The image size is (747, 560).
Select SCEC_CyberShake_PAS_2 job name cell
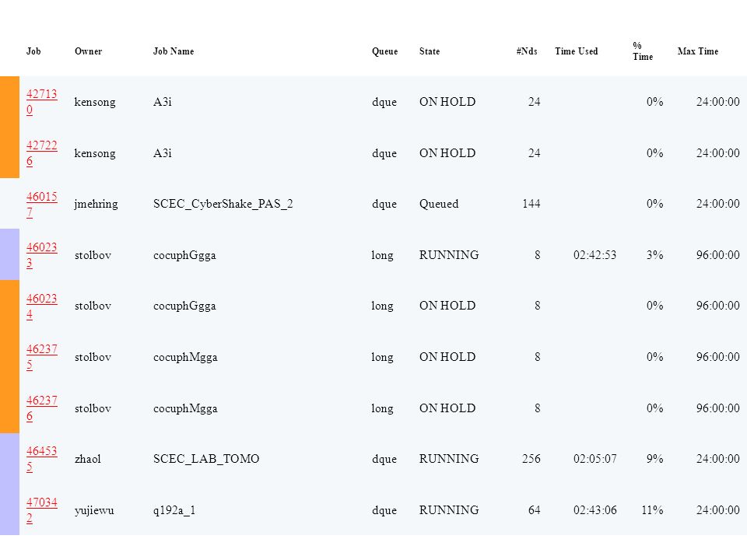(223, 204)
